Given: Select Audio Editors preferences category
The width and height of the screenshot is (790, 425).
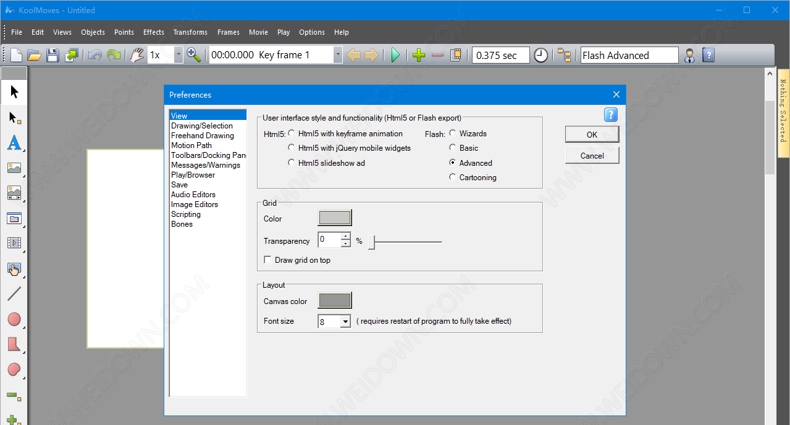Looking at the screenshot, I should [x=193, y=194].
